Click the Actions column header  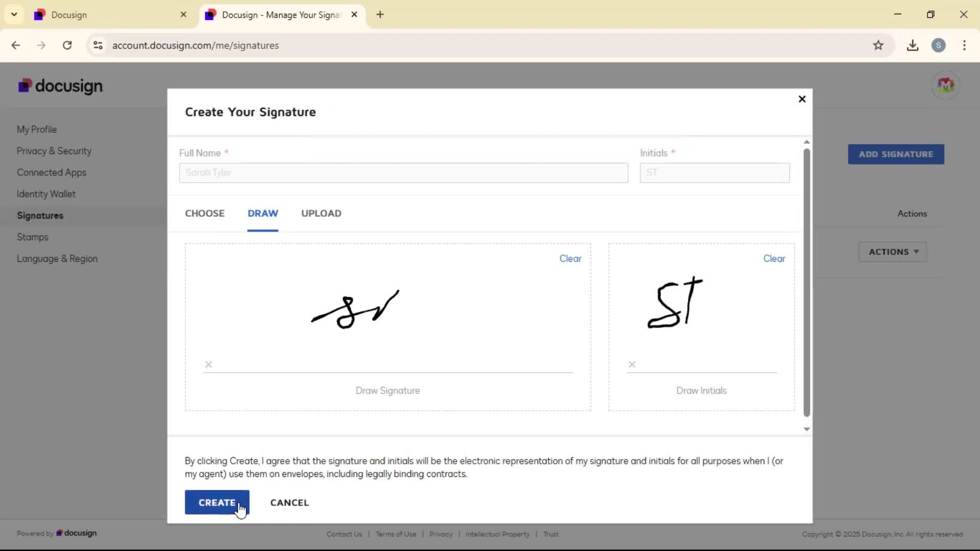point(912,214)
